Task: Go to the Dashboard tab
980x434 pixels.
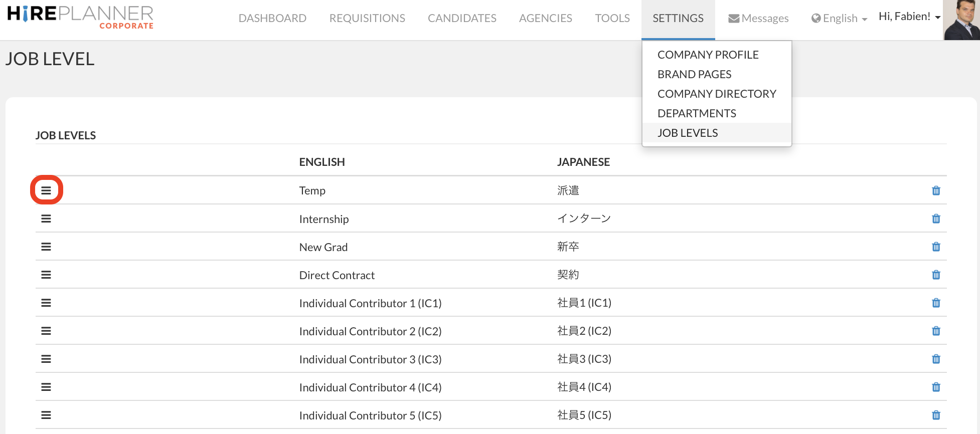Action: [272, 19]
